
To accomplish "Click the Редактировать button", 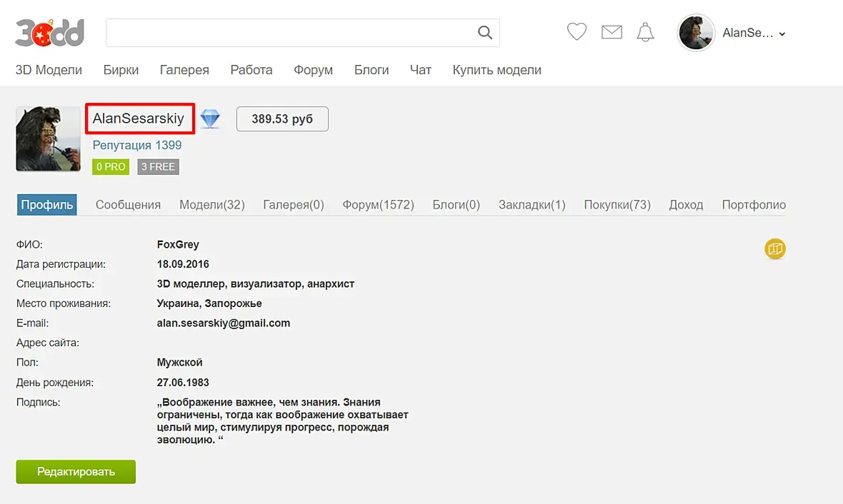I will click(76, 472).
